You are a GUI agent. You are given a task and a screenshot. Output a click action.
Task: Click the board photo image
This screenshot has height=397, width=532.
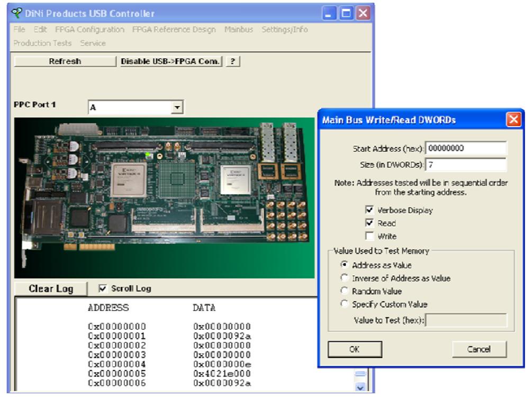tap(165, 198)
